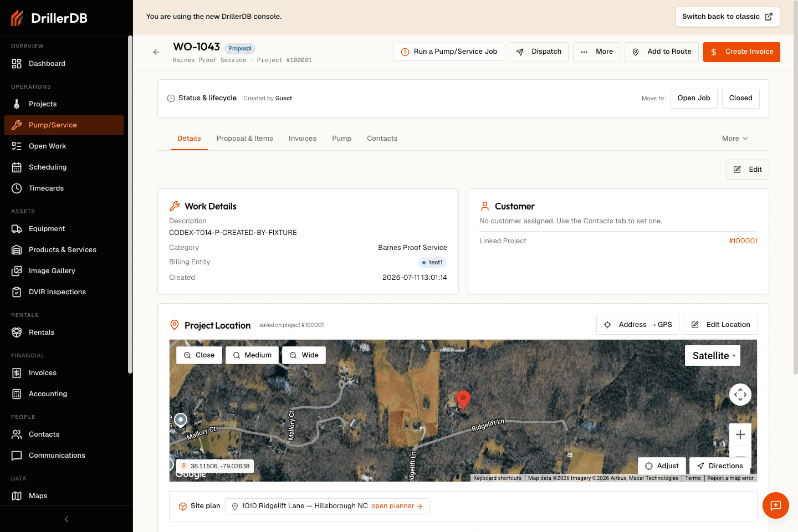Open Dashboard from sidebar
The image size is (798, 532).
point(64,64)
